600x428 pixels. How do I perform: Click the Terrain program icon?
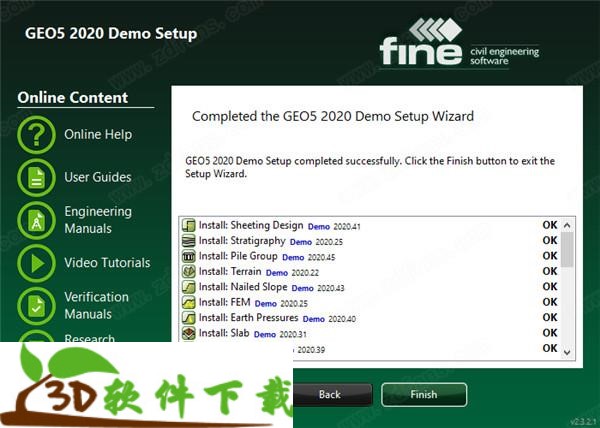click(x=189, y=272)
